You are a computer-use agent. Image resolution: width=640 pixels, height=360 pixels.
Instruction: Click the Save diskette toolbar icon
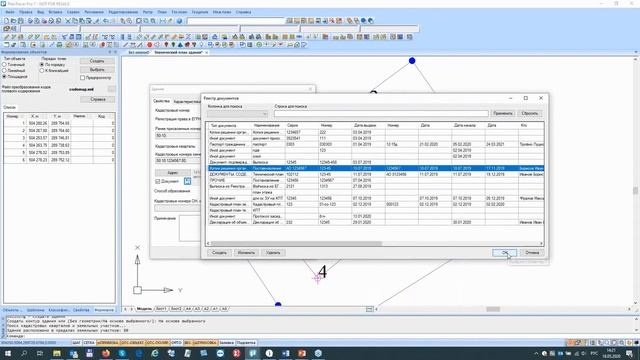(x=21, y=20)
